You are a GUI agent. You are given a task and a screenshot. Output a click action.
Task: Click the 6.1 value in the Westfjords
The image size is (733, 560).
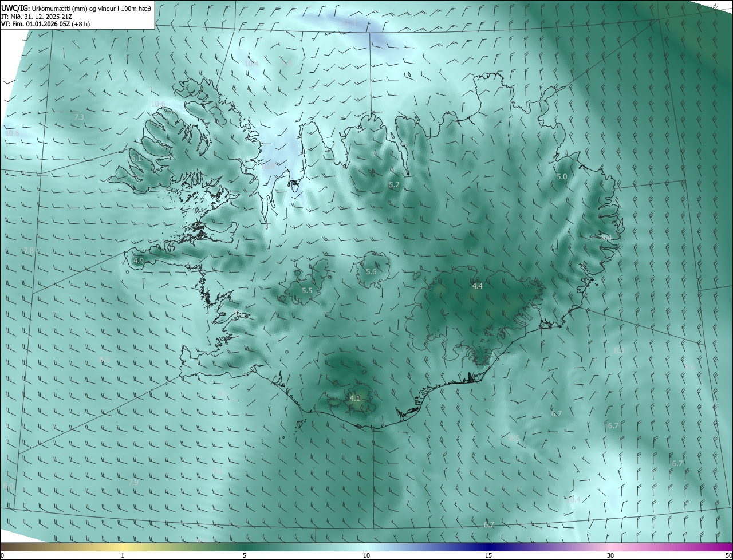(x=136, y=159)
